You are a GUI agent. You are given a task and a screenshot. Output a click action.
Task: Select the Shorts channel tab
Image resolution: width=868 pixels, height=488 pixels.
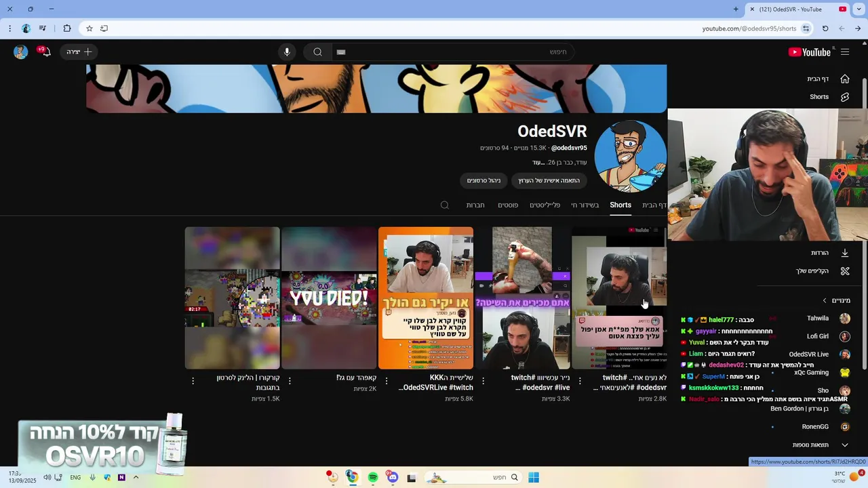620,205
